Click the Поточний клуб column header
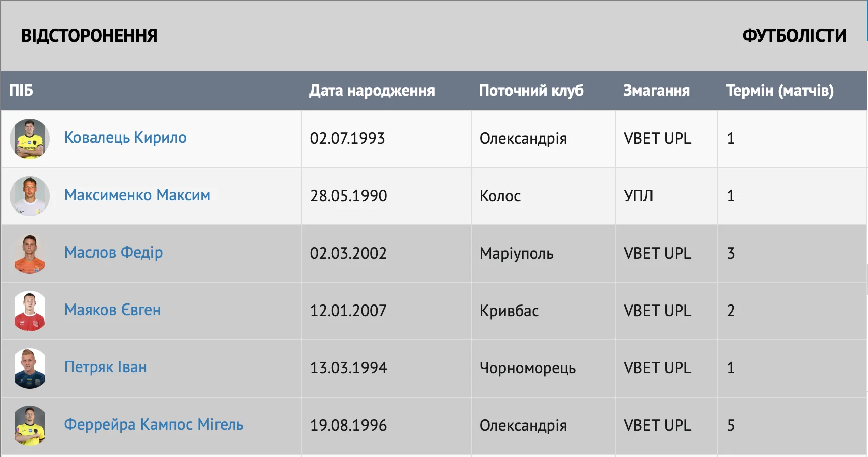The height and width of the screenshot is (457, 868). pos(531,91)
